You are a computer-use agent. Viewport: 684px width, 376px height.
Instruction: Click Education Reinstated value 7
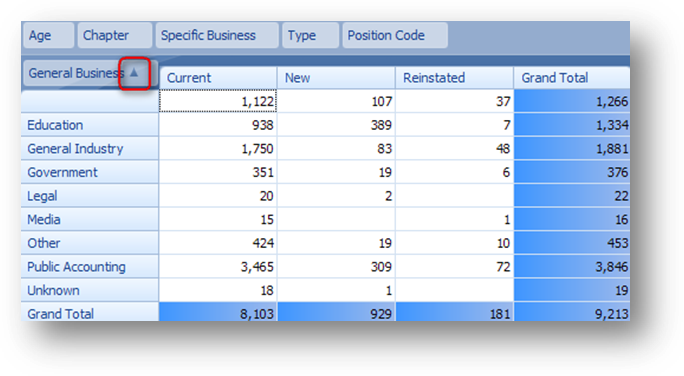click(x=455, y=125)
